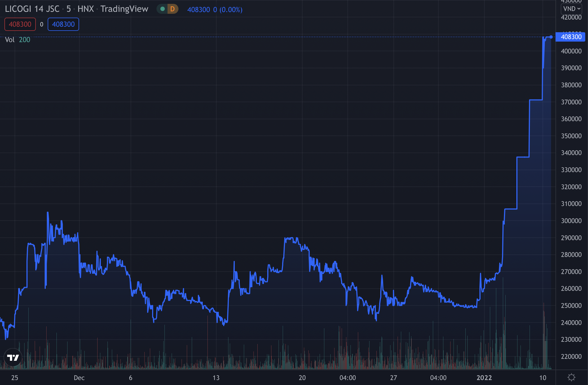Click the LICOGI 14 JSC symbol title
The height and width of the screenshot is (385, 588).
click(32, 9)
